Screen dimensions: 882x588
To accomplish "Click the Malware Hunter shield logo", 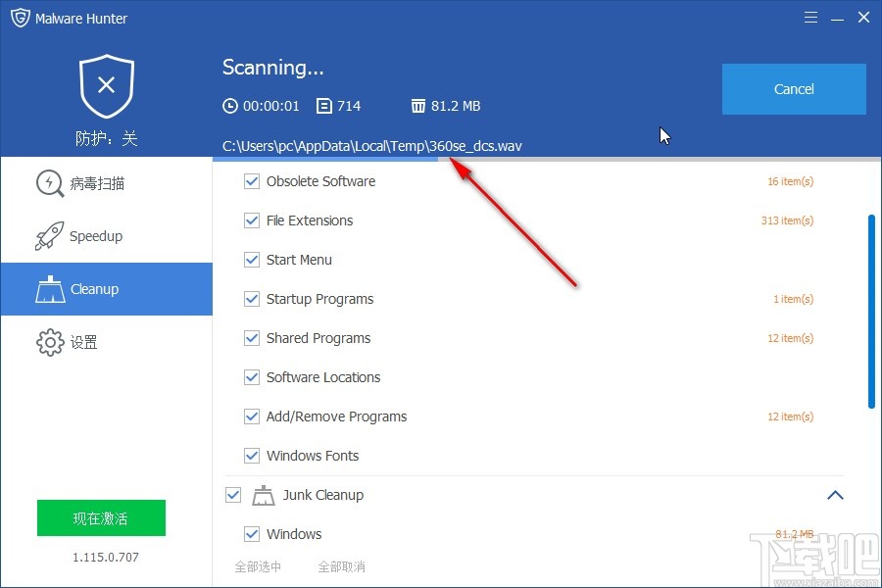I will 21,17.
